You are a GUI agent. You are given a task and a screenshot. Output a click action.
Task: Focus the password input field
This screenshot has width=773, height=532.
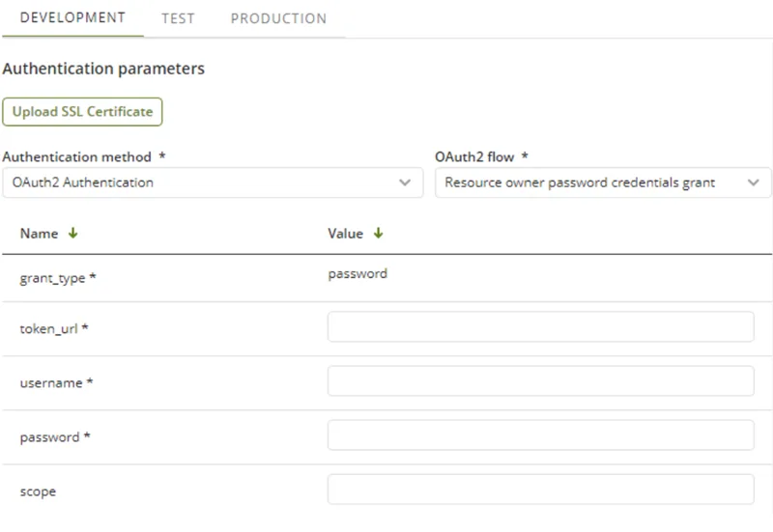coord(541,434)
